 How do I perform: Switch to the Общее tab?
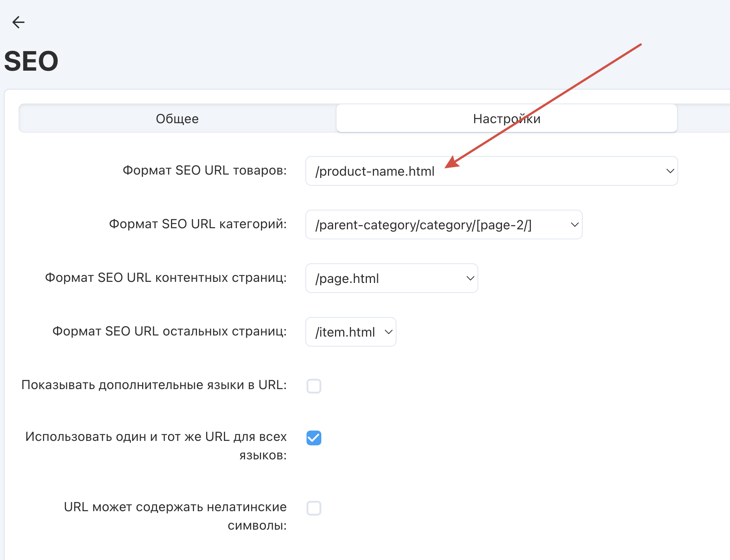[177, 119]
